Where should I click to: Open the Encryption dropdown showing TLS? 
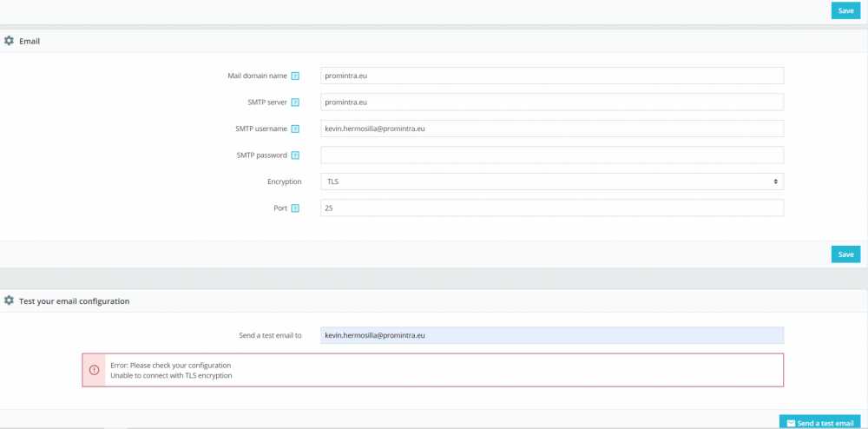tap(552, 181)
